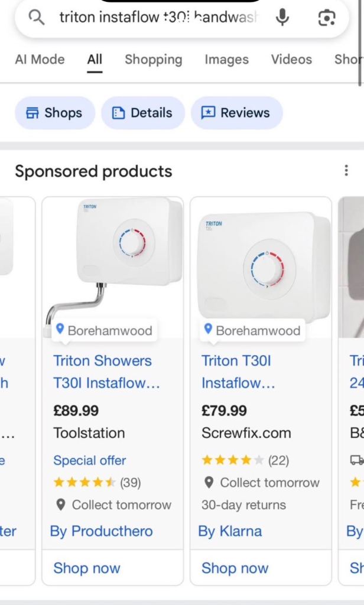
Task: Click the Borehamwood location pin on Toolstation card
Action: pyautogui.click(x=60, y=330)
